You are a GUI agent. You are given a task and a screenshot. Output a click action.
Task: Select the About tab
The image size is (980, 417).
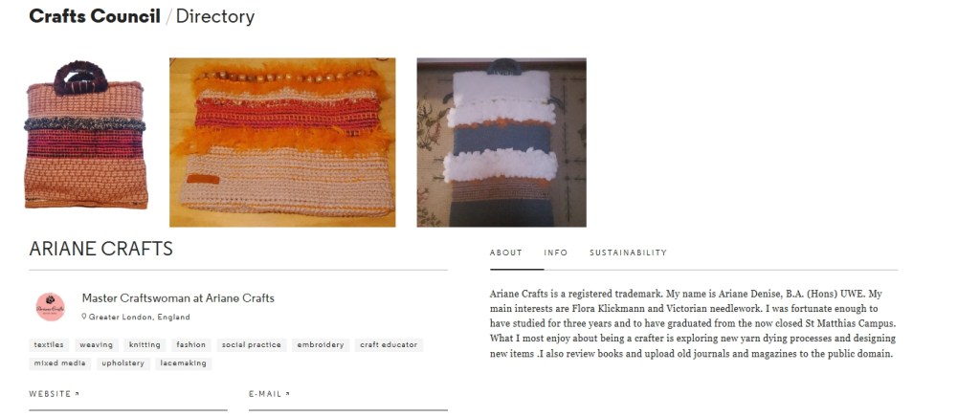pyautogui.click(x=505, y=252)
